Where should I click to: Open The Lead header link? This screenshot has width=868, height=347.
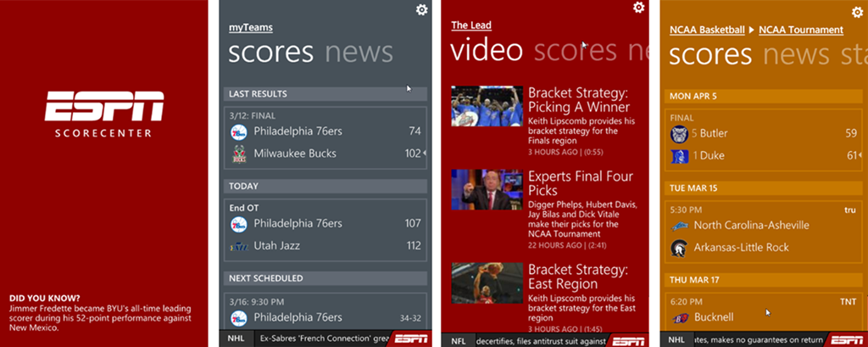(471, 25)
